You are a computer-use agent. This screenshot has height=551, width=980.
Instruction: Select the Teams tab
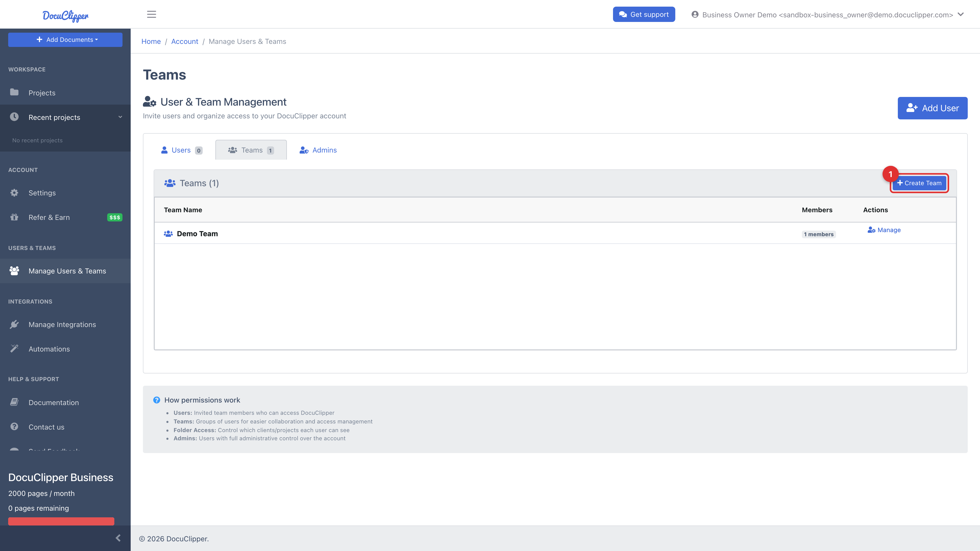point(251,150)
